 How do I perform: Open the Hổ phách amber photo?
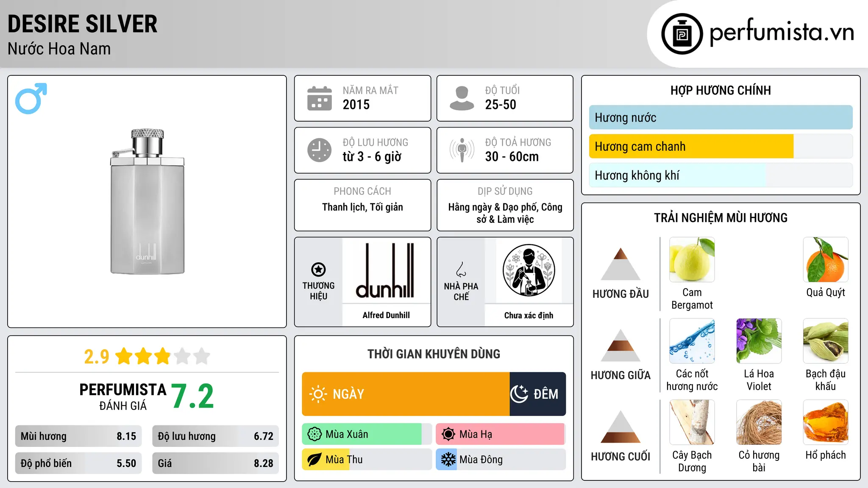tap(826, 422)
